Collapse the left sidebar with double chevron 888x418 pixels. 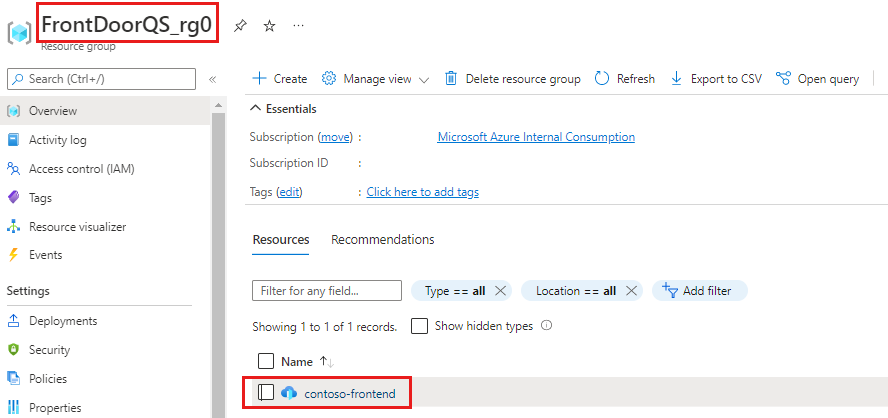(x=213, y=79)
